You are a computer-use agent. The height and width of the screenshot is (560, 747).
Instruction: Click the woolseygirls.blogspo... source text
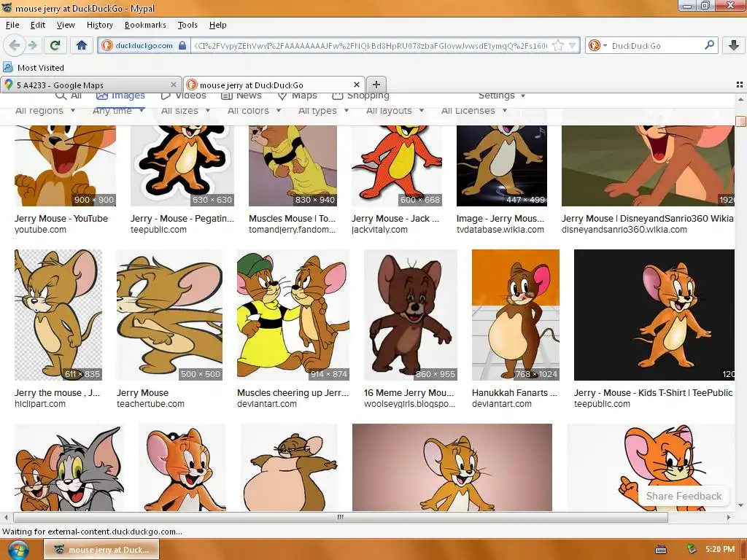click(410, 404)
